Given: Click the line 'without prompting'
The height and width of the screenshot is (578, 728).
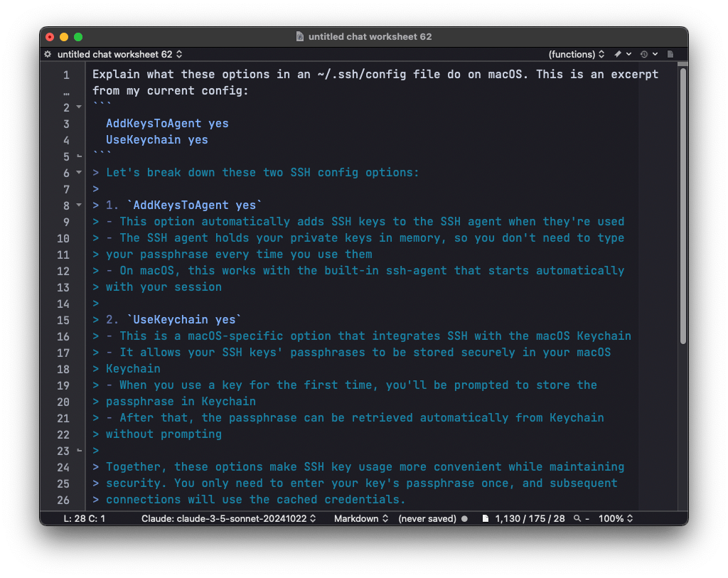Looking at the screenshot, I should (164, 434).
